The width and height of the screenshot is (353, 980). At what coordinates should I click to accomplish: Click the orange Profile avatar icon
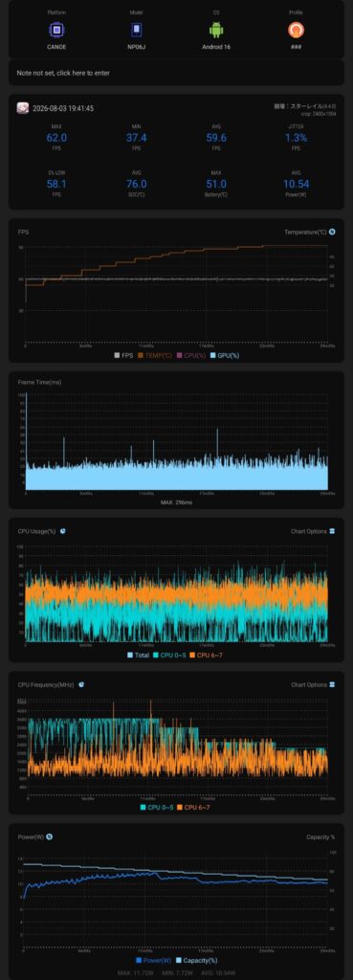[296, 30]
